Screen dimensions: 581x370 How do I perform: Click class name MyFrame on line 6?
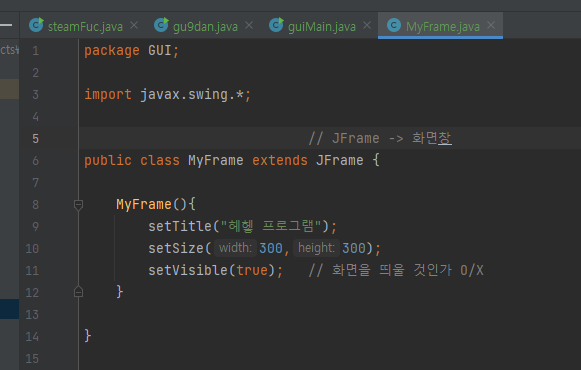tap(216, 160)
